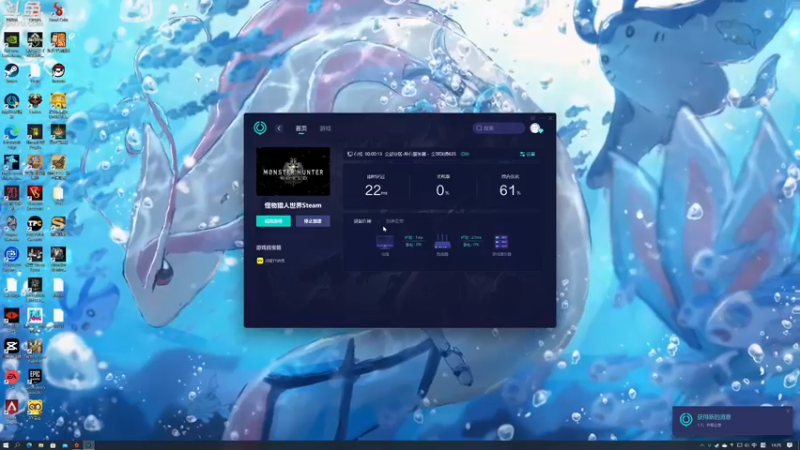
Task: Open the Windows Start menu
Action: point(6,445)
